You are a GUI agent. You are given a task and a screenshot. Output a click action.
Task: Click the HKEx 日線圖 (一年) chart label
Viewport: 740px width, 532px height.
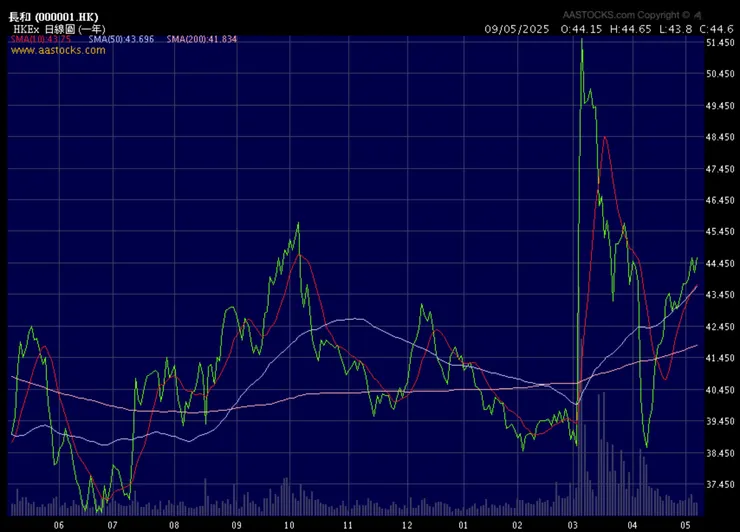[x=59, y=29]
